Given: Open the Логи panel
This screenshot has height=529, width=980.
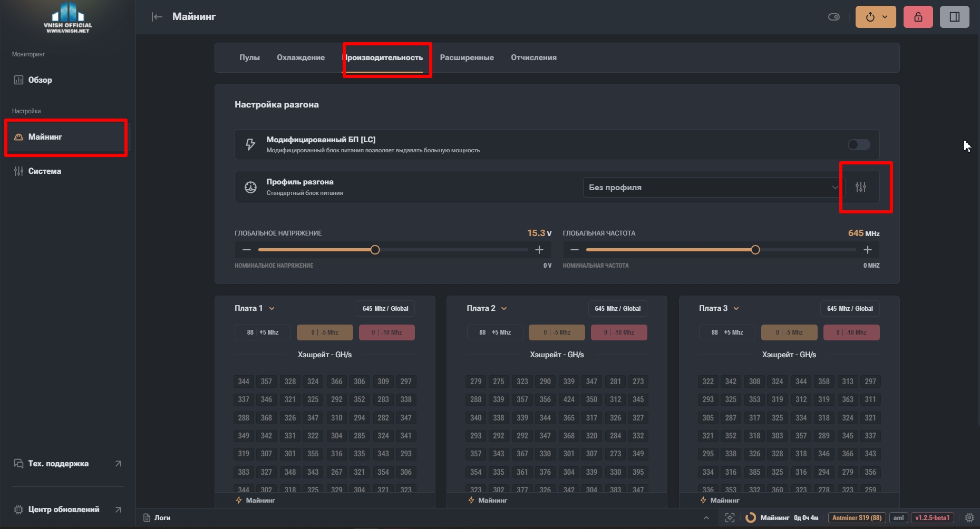Looking at the screenshot, I should point(157,518).
